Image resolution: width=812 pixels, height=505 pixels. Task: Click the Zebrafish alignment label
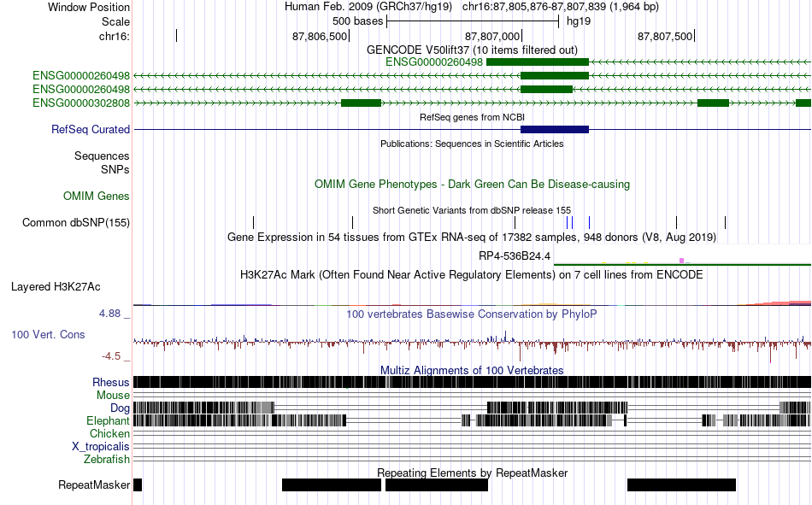[107, 460]
